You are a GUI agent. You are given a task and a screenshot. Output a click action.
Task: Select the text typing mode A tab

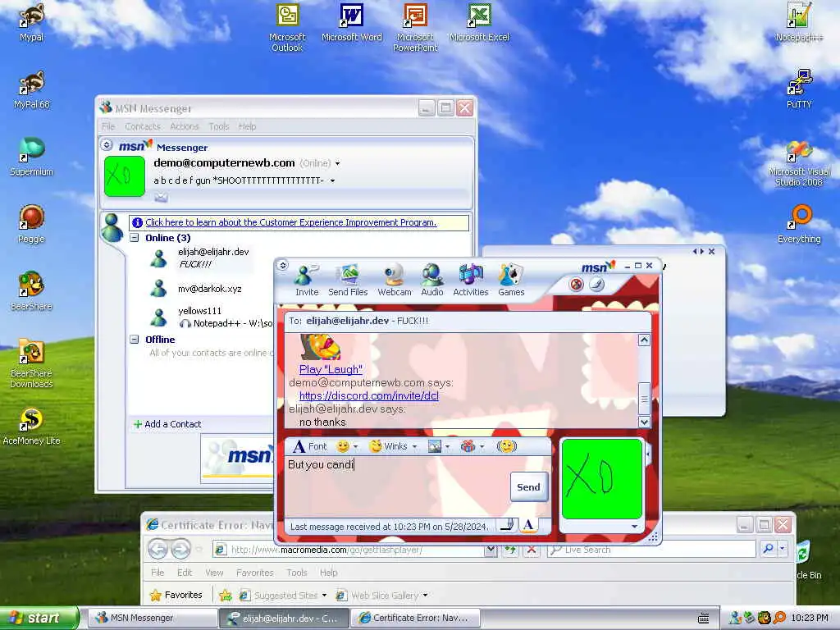click(528, 525)
